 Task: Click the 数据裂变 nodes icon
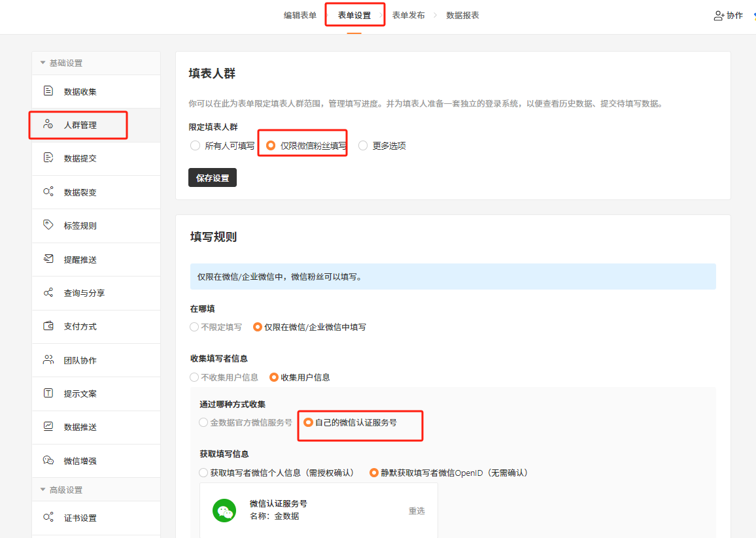tap(48, 192)
